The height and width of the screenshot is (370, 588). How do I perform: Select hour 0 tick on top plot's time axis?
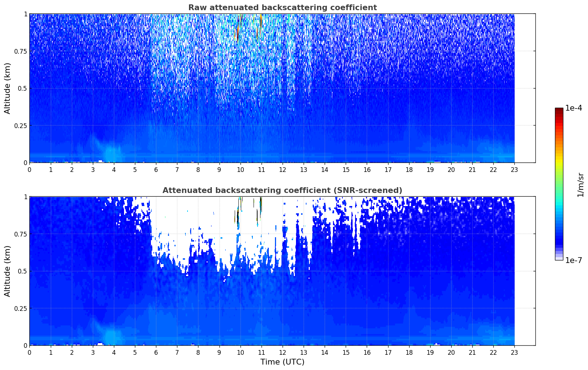tap(29, 169)
